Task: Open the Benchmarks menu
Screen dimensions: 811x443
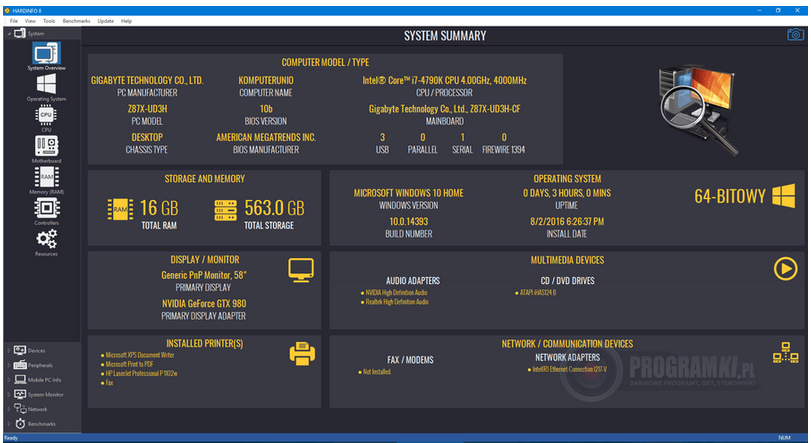Action: pyautogui.click(x=77, y=21)
